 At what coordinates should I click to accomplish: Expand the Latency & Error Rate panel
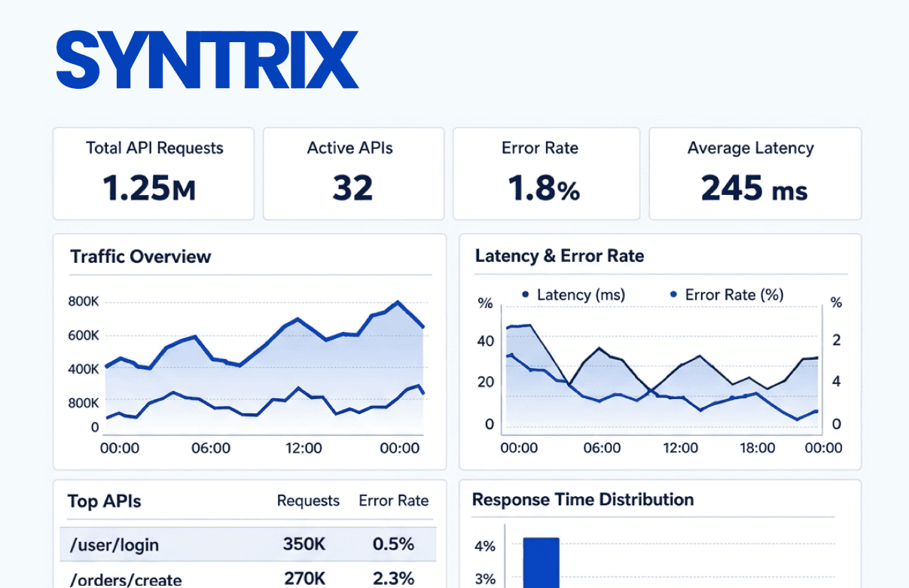click(560, 256)
